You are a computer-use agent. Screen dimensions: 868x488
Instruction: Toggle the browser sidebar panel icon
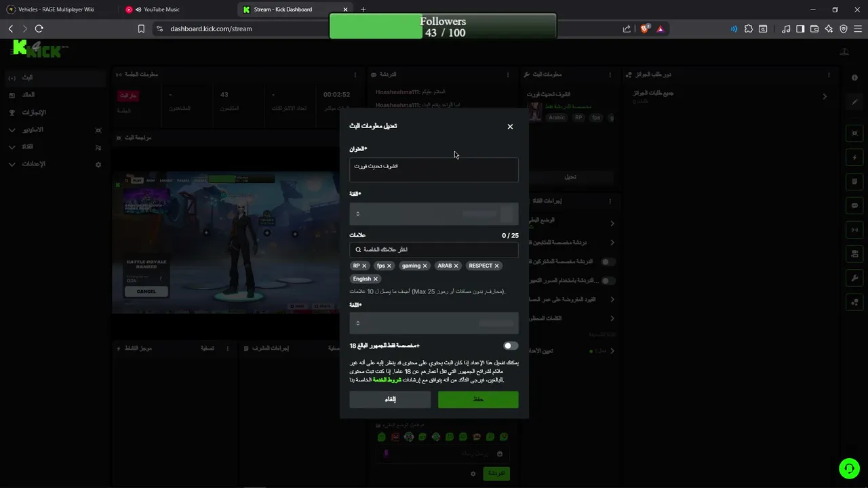[x=800, y=28]
